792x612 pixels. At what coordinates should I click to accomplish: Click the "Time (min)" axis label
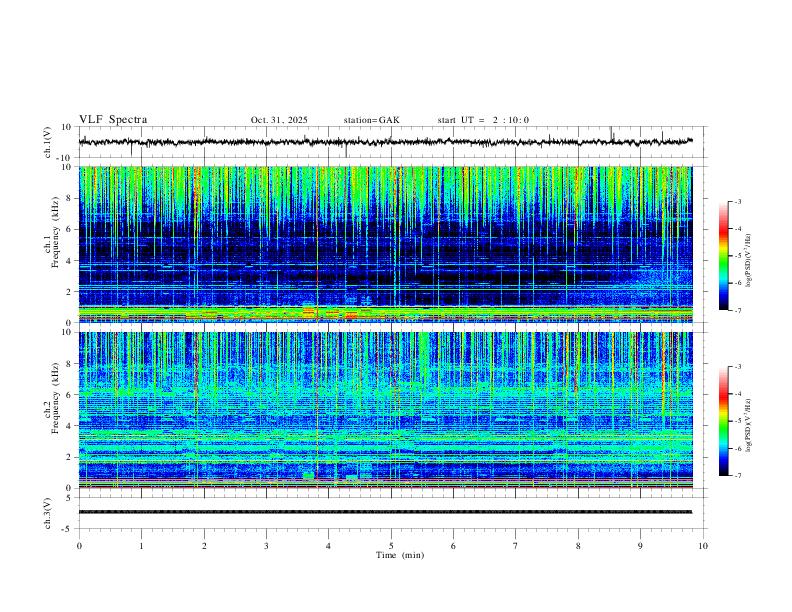point(400,555)
